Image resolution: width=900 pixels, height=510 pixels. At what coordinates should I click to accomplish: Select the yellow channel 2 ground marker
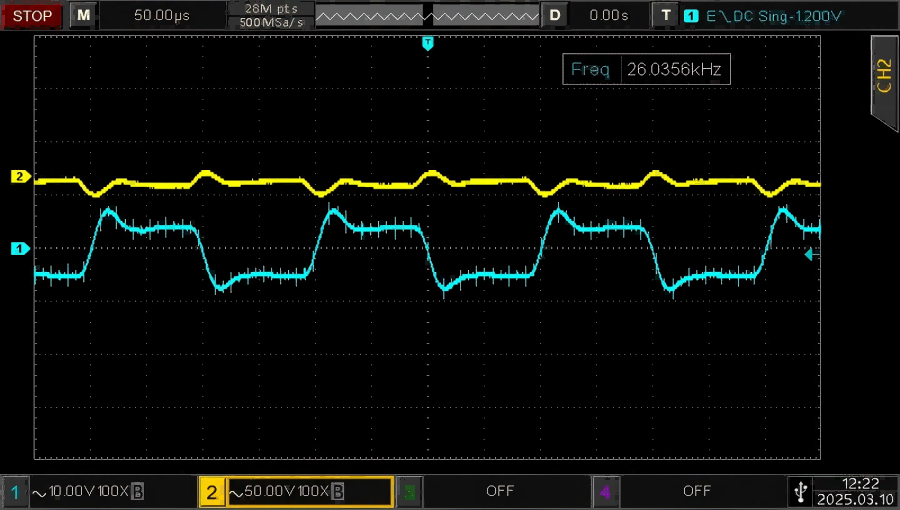(x=20, y=177)
